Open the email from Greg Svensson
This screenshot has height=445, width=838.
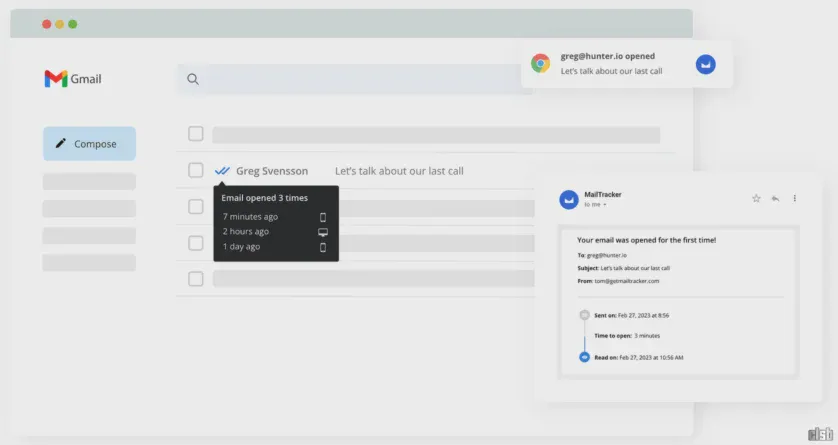click(272, 171)
